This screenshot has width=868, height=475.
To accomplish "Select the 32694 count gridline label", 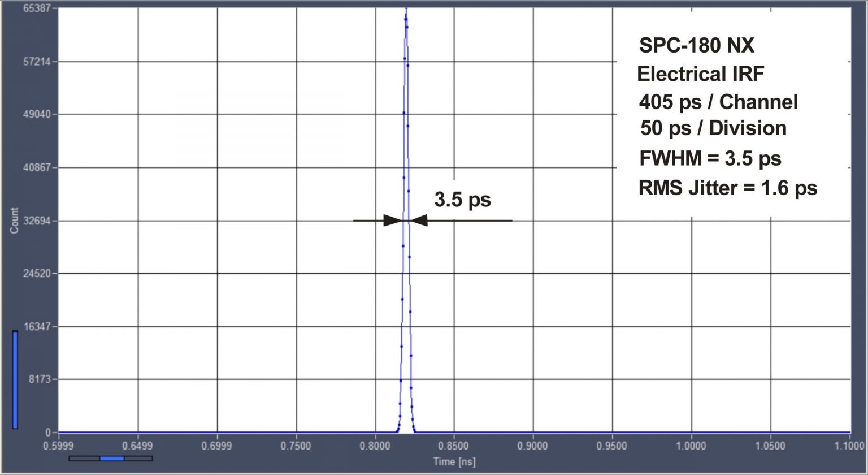I will [37, 221].
